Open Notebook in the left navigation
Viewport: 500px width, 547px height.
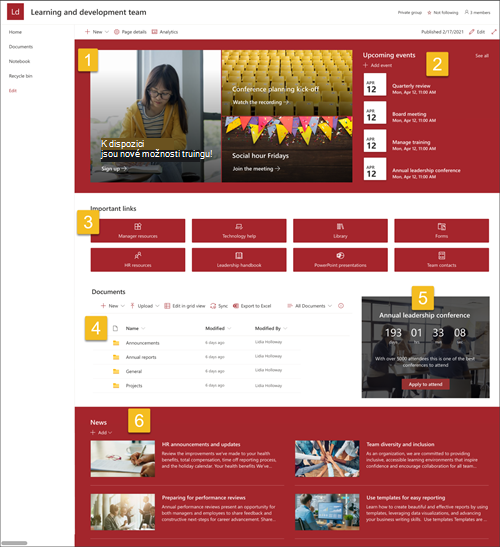tap(20, 61)
